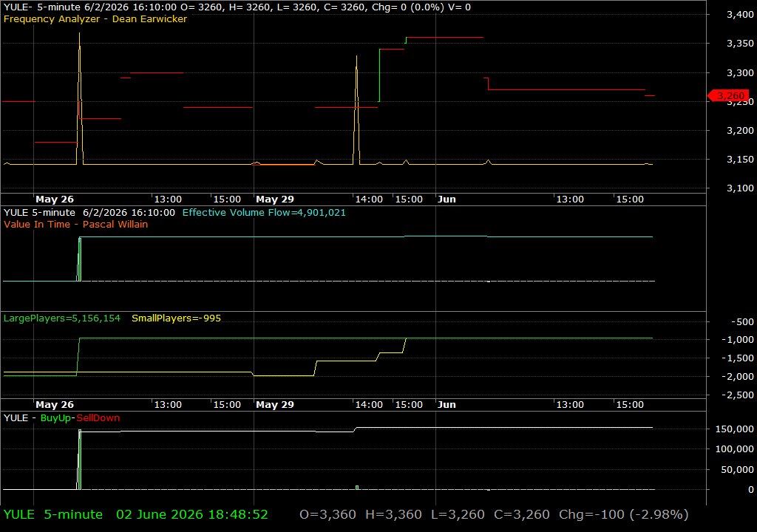Click the 3,100 price axis label
The image size is (757, 532).
point(740,188)
